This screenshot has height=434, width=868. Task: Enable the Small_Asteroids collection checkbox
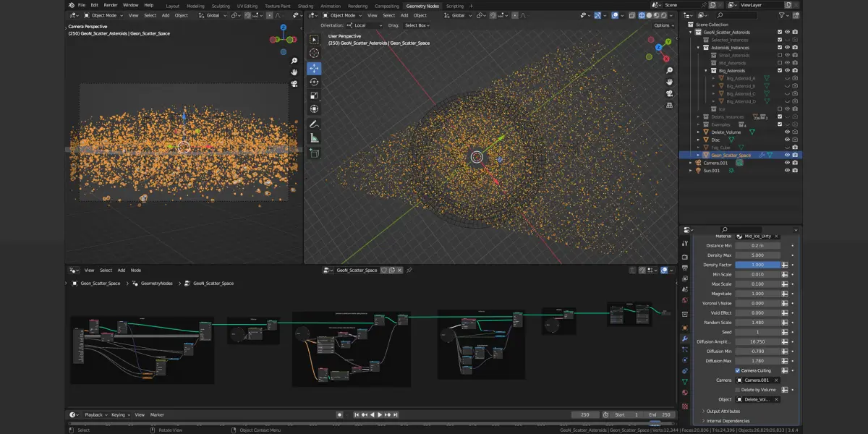point(779,55)
